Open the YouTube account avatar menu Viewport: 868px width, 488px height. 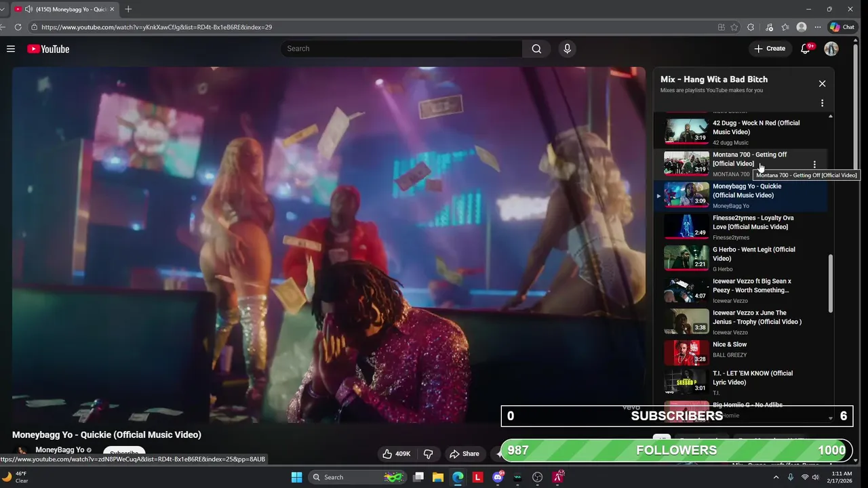click(x=831, y=49)
